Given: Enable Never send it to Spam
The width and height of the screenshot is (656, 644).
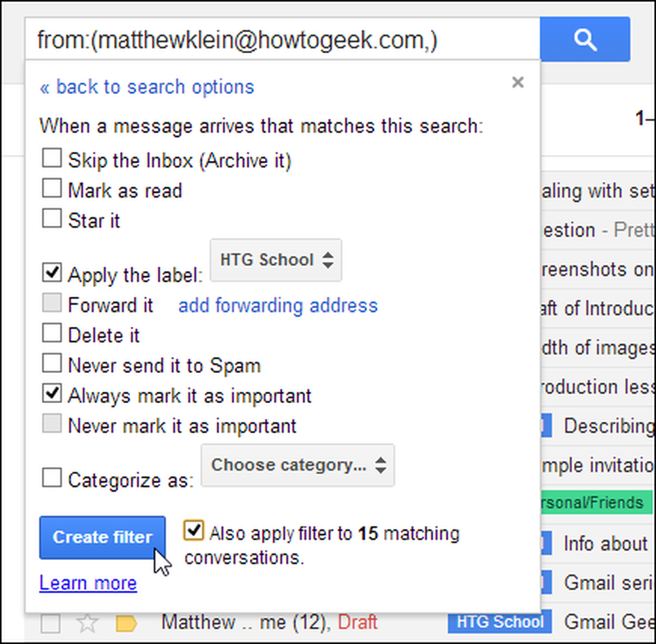Looking at the screenshot, I should [x=52, y=363].
